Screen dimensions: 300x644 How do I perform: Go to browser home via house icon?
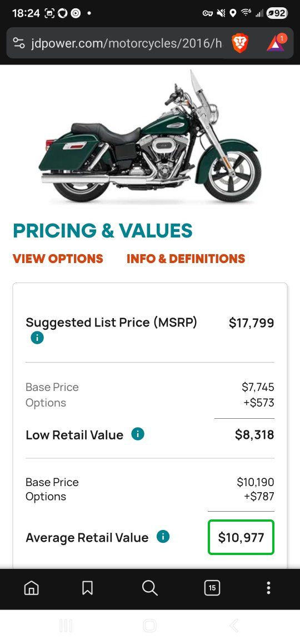click(x=31, y=588)
